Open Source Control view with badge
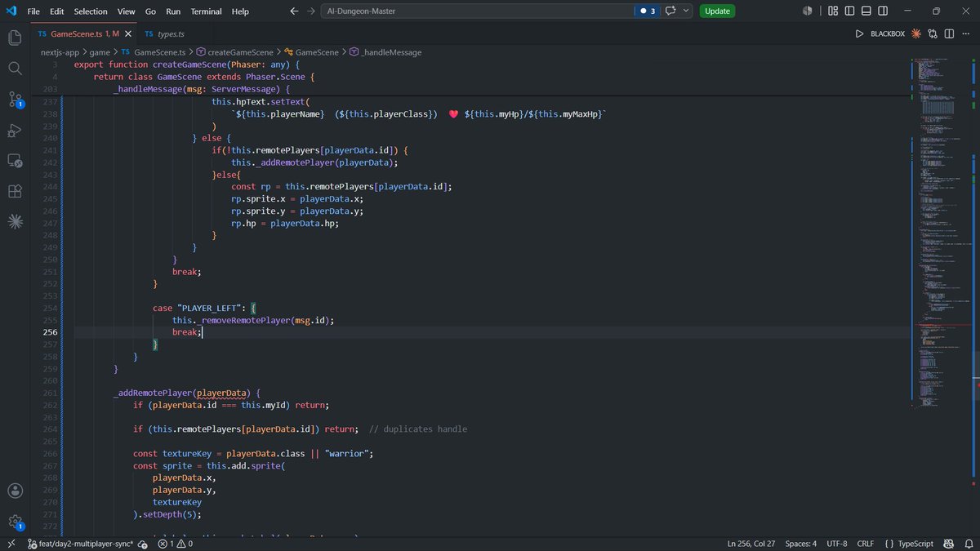980x551 pixels. click(15, 100)
